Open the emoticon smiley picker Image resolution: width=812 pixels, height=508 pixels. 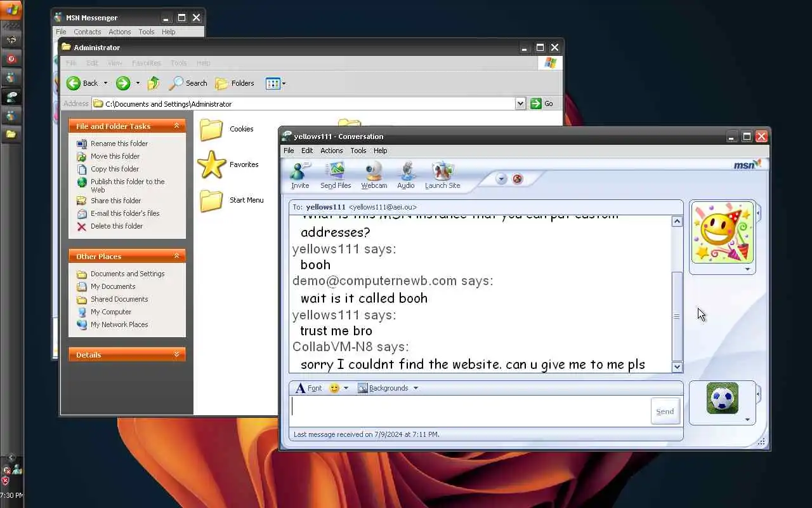tap(334, 388)
